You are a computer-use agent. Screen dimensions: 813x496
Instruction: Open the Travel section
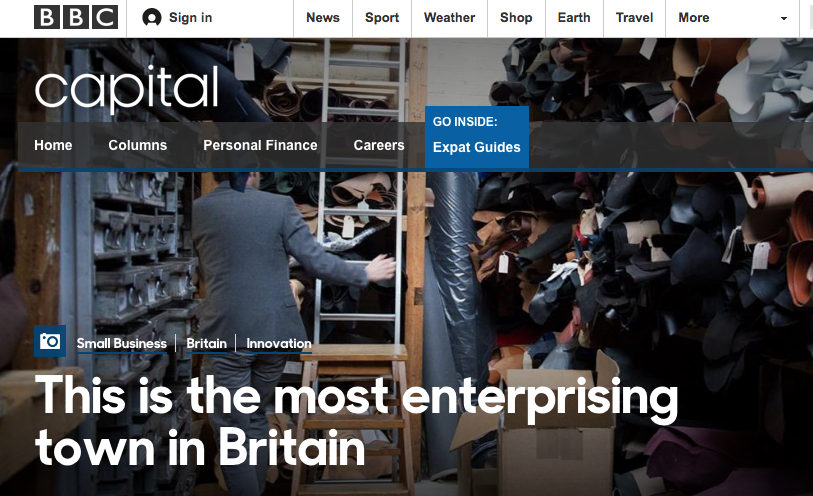click(x=634, y=18)
